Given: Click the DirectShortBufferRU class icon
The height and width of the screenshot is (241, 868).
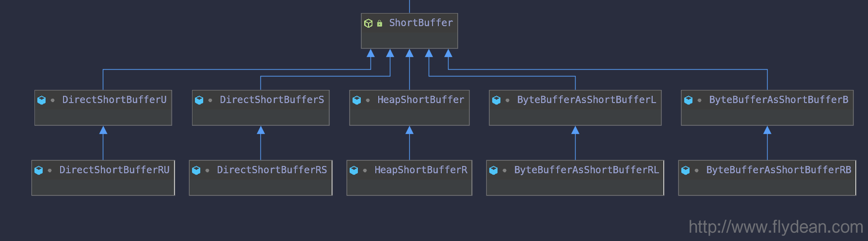Looking at the screenshot, I should point(39,170).
